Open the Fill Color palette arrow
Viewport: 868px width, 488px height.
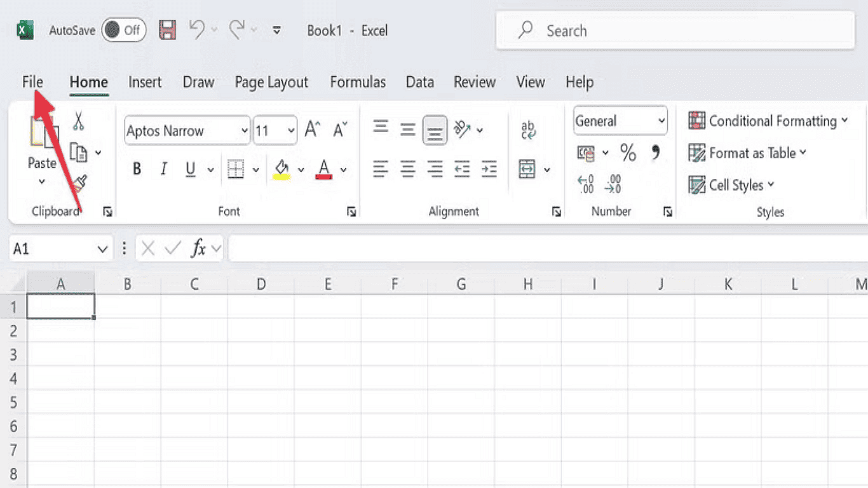(x=301, y=170)
